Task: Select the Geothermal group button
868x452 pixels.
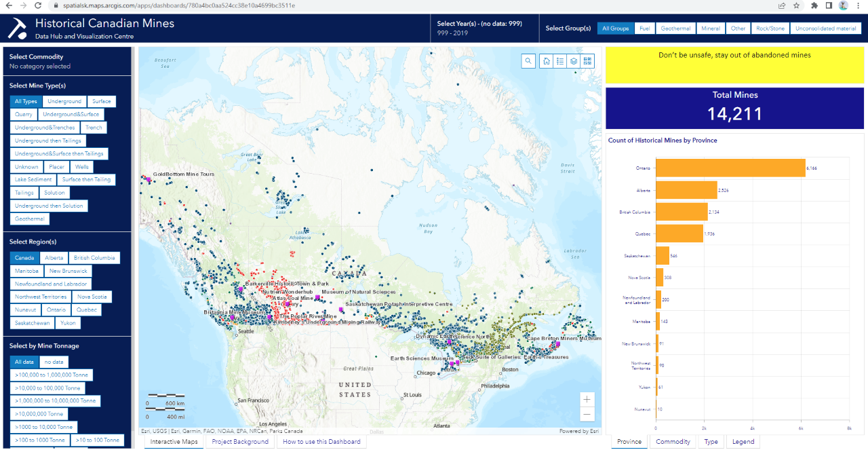Action: (675, 29)
